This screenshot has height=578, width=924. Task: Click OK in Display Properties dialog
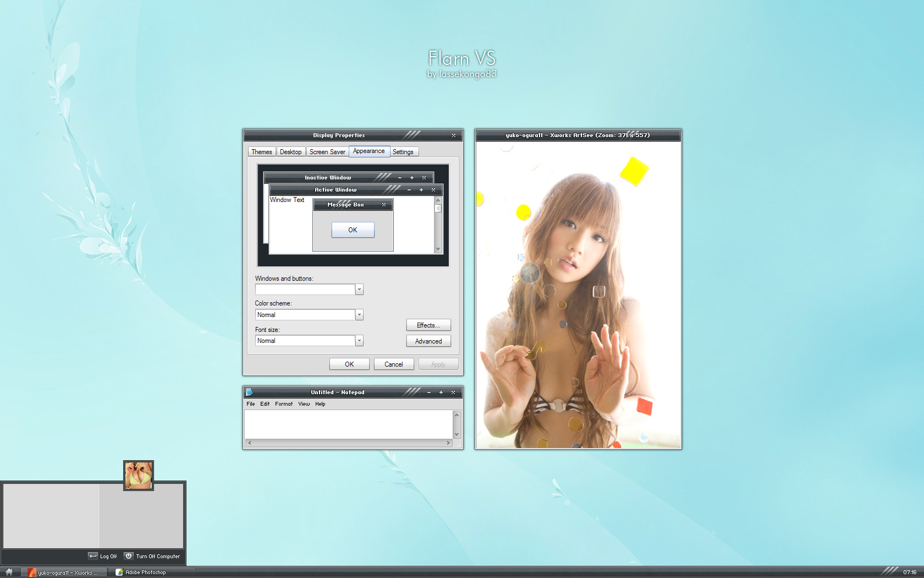[349, 364]
